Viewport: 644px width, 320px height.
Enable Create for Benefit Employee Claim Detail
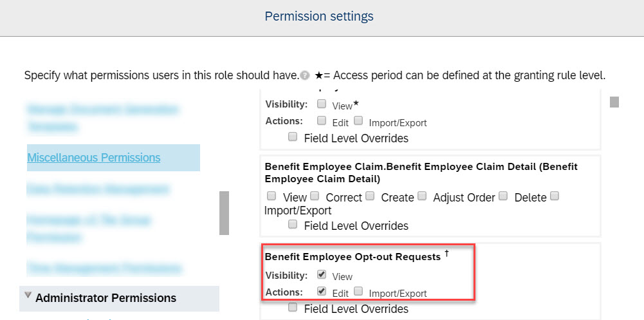click(x=370, y=195)
